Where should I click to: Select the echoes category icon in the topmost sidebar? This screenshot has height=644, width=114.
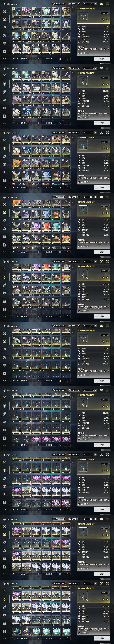tap(4, 19)
